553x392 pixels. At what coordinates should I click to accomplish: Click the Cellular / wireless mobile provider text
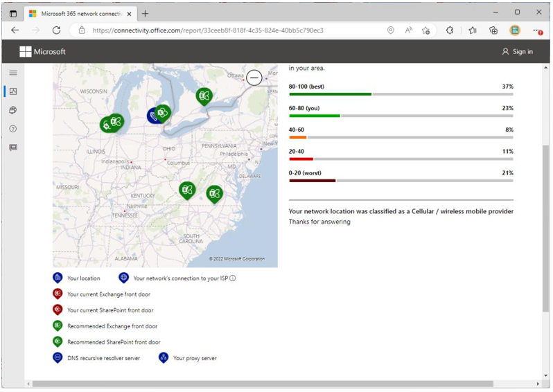[462, 211]
